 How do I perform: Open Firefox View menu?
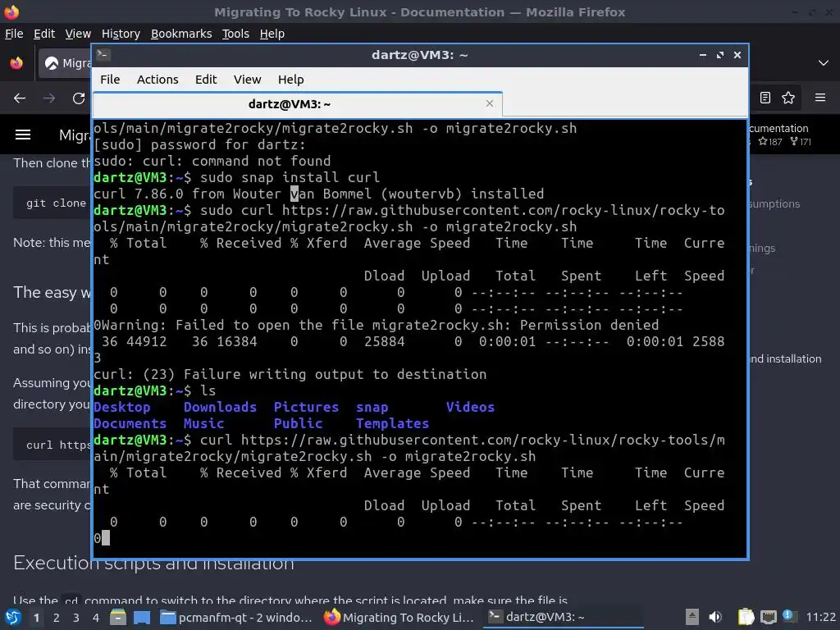point(78,34)
